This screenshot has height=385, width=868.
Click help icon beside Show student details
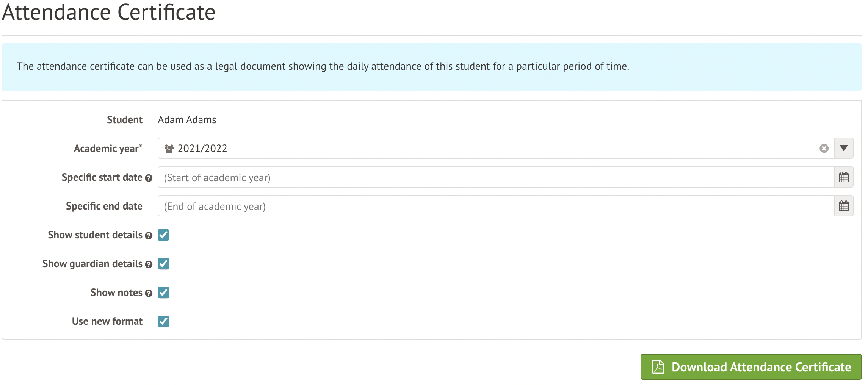tap(149, 236)
